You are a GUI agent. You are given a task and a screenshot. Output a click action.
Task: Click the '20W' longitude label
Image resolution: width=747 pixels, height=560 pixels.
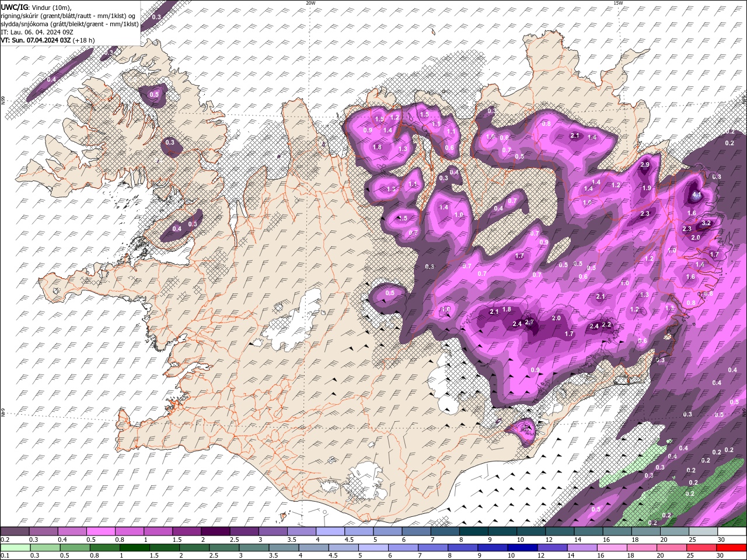(x=310, y=3)
